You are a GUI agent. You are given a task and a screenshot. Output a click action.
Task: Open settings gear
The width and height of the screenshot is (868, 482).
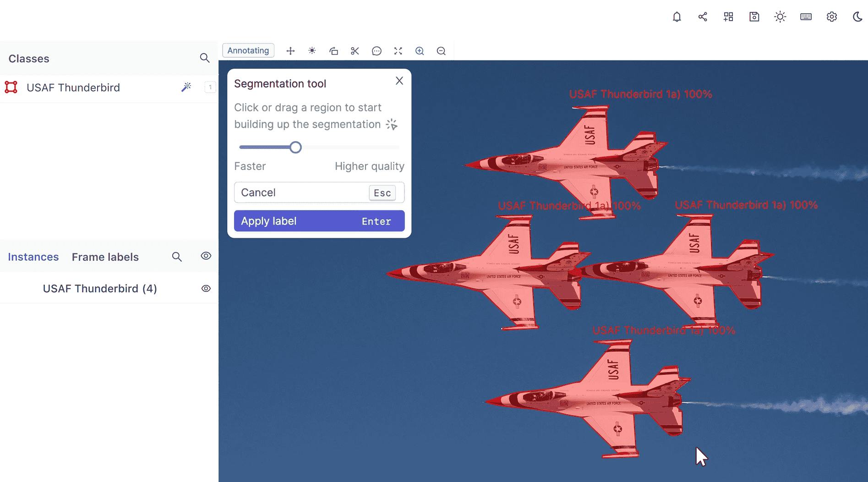click(x=832, y=17)
